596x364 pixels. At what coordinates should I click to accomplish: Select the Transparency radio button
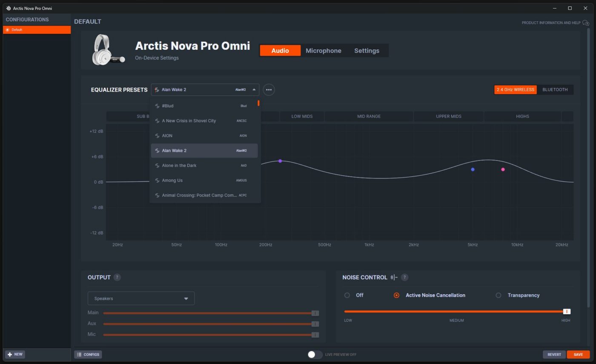(x=498, y=295)
